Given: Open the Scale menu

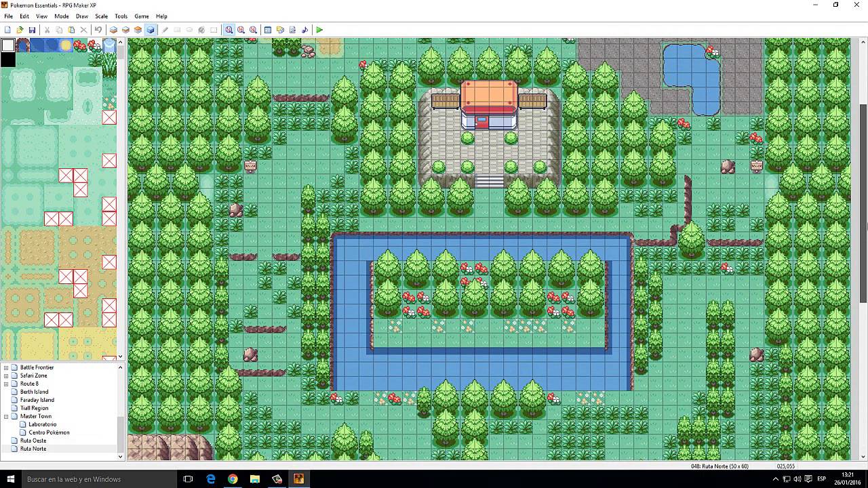Looking at the screenshot, I should (101, 16).
